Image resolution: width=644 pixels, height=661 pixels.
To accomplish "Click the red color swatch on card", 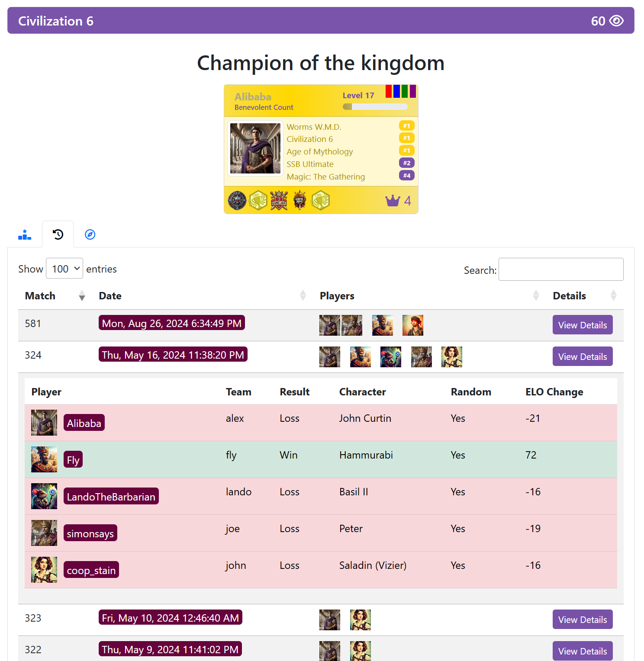I will coord(389,91).
